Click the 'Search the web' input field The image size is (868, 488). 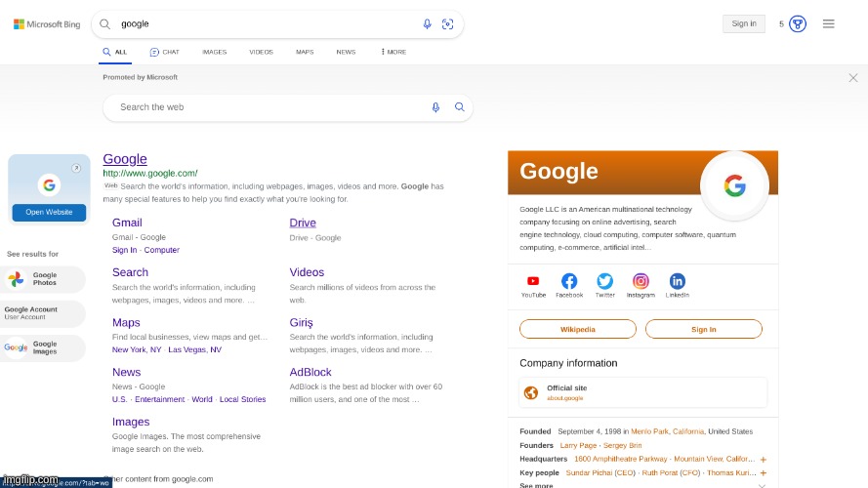269,107
